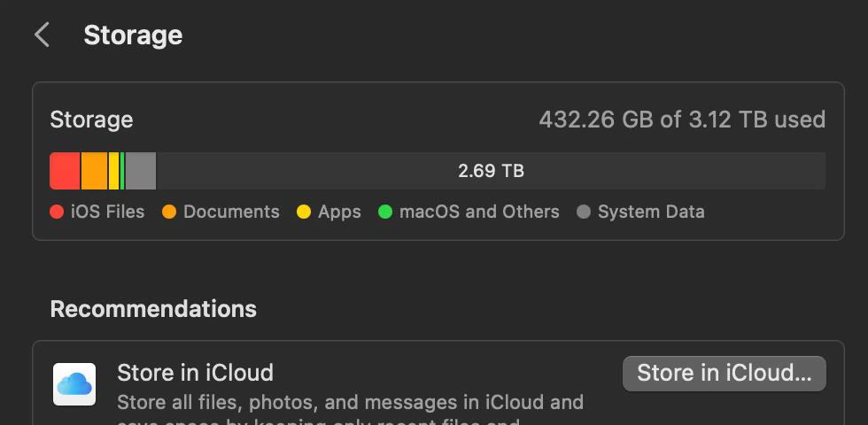Click the iOS Files legend label
868x425 pixels.
[x=107, y=212]
